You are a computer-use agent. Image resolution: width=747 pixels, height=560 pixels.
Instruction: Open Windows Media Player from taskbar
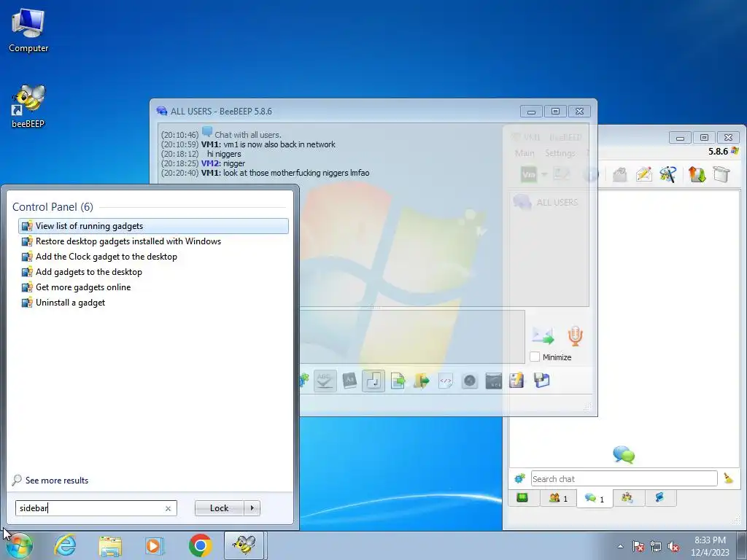click(155, 545)
